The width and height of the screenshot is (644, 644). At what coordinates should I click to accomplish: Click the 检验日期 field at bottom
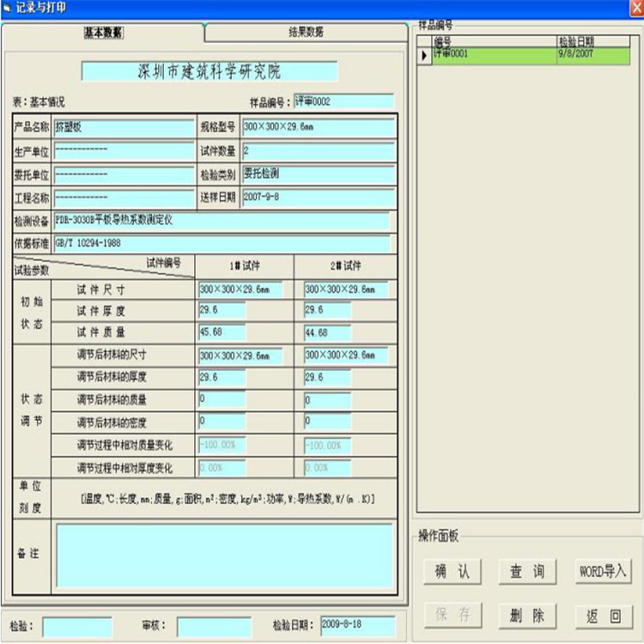[x=355, y=626]
